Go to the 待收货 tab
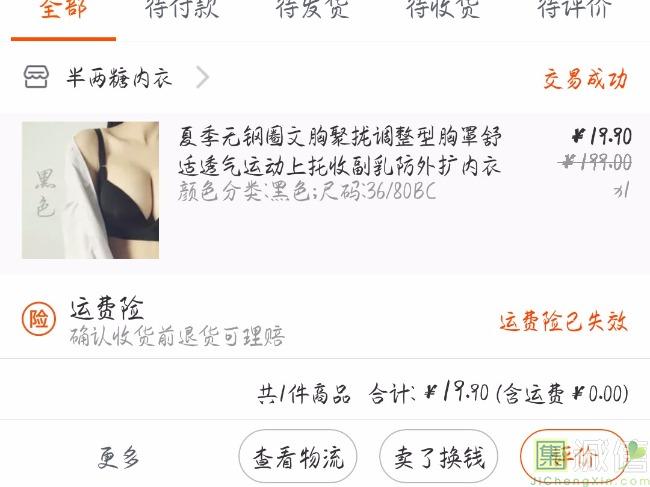The height and width of the screenshot is (487, 650). tap(443, 8)
